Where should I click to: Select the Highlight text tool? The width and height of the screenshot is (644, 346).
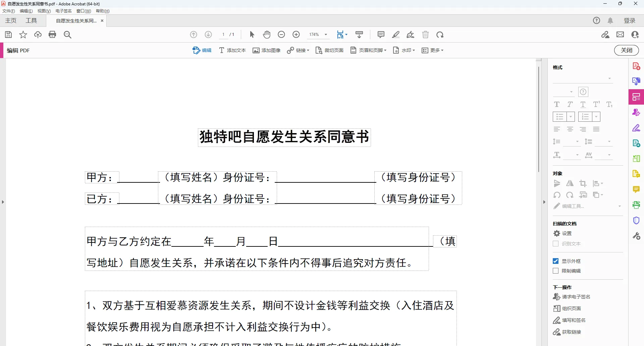pos(396,35)
